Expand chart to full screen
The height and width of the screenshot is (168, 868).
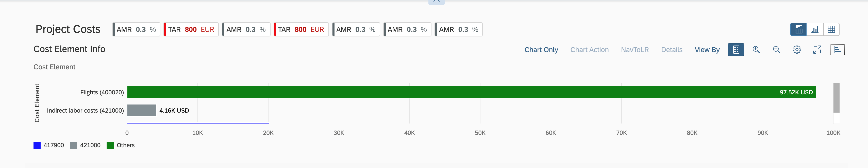click(x=817, y=50)
